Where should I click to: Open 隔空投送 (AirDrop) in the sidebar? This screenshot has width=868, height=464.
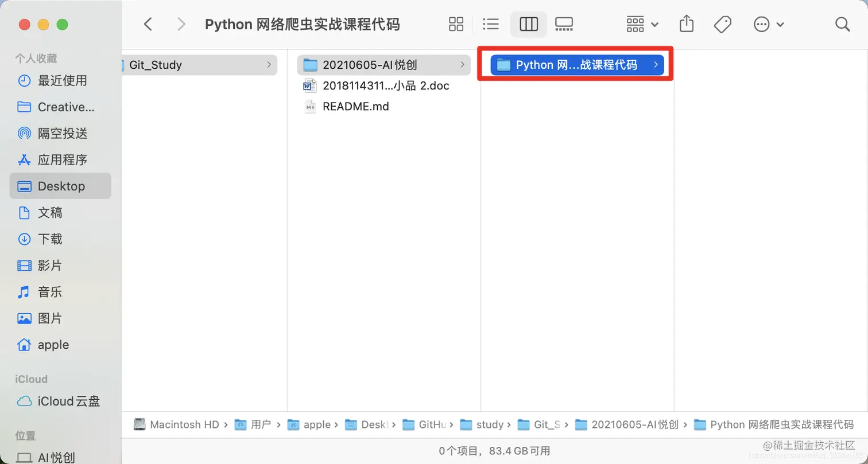[60, 134]
